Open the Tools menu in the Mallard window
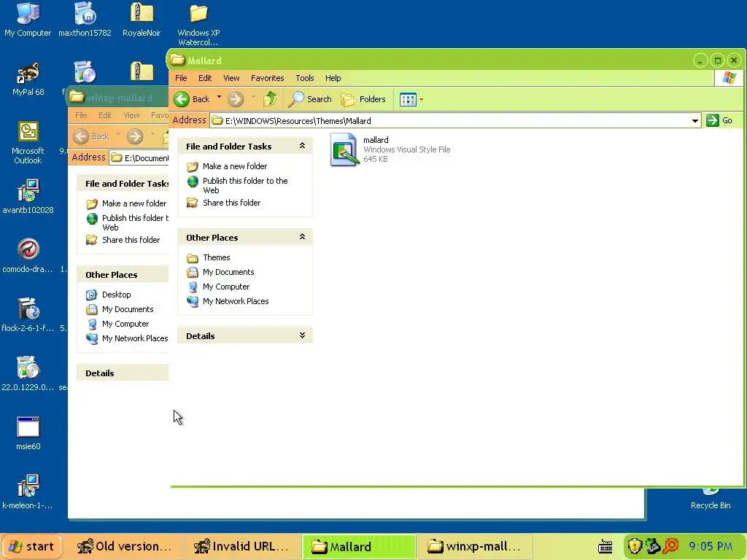The height and width of the screenshot is (560, 747). [x=304, y=78]
